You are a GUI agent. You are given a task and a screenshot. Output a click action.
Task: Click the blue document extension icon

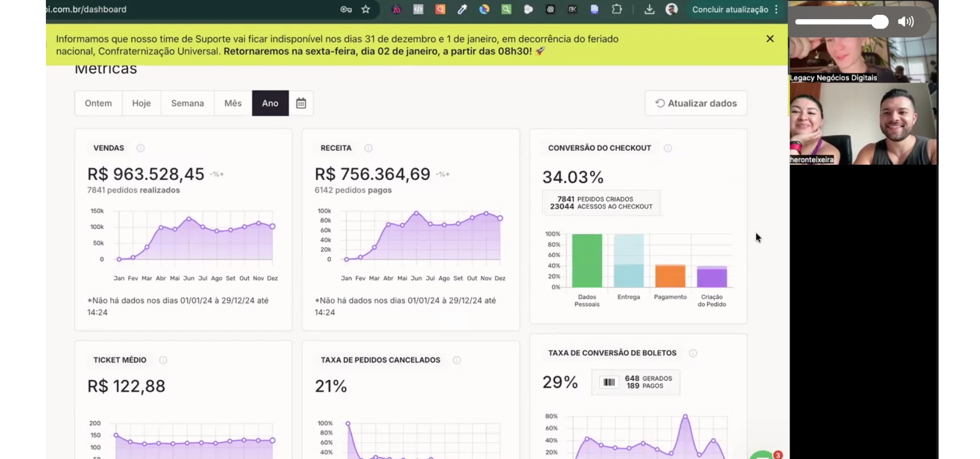point(594,9)
